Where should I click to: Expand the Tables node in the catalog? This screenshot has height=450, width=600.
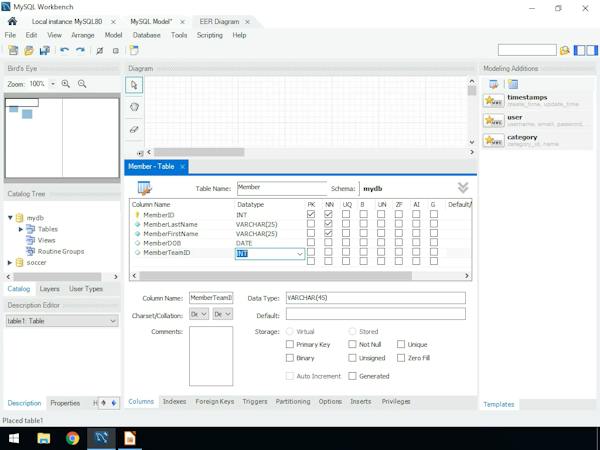[21, 229]
